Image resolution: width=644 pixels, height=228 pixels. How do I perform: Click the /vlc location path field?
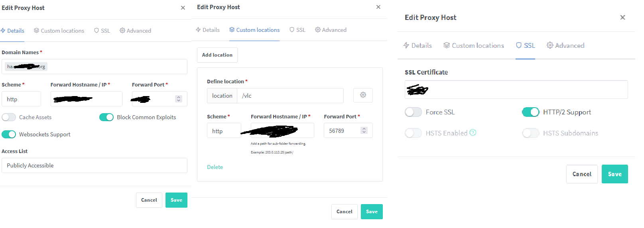point(290,96)
